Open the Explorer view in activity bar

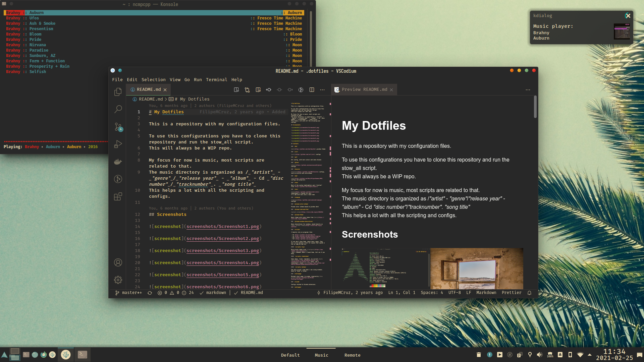pos(118,92)
